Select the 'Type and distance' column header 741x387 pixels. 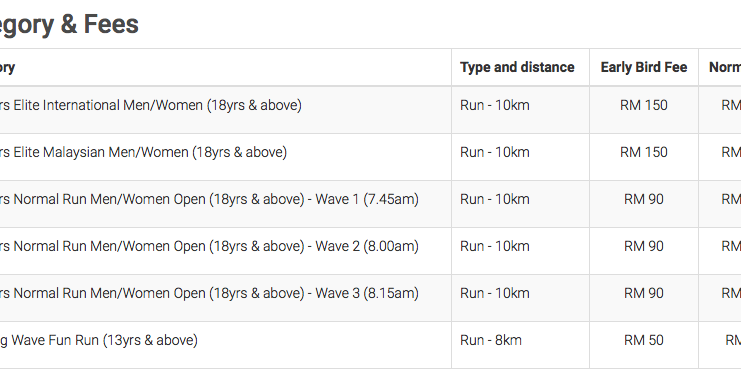[517, 67]
